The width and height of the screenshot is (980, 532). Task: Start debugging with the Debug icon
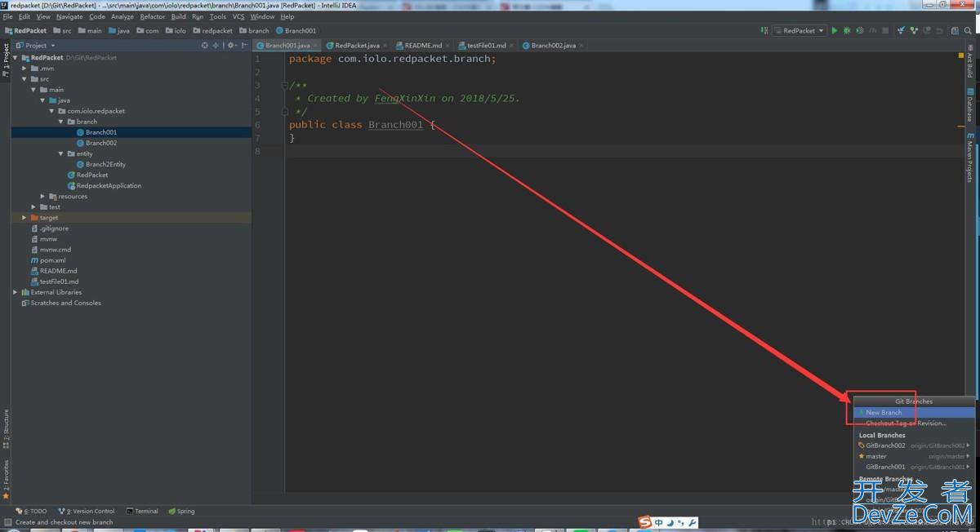[847, 31]
